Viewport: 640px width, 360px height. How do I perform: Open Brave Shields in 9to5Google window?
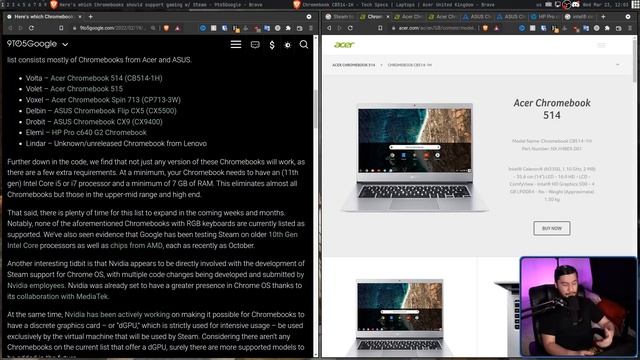(166, 28)
